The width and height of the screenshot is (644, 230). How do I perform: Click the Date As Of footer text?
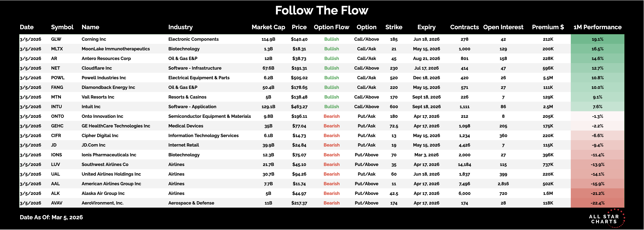pos(51,217)
